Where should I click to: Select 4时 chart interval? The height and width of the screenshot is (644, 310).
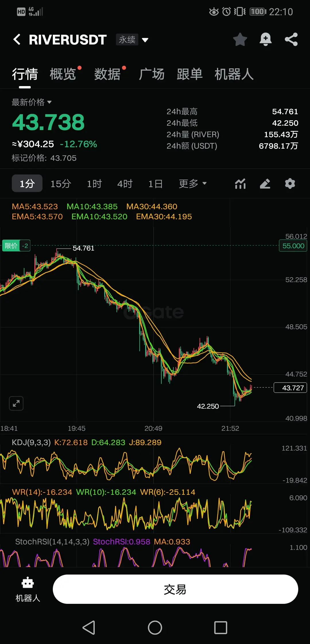point(125,184)
